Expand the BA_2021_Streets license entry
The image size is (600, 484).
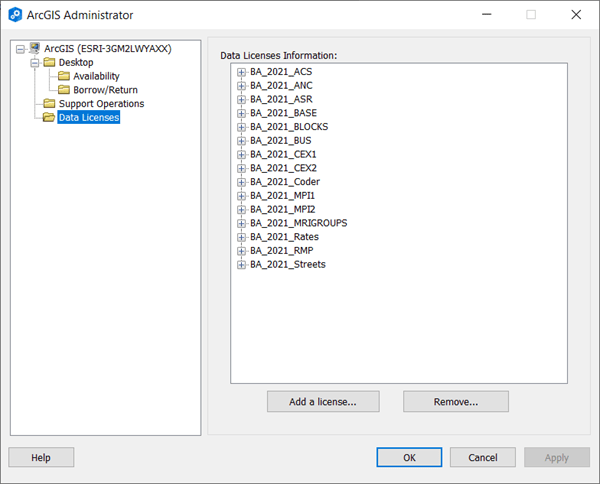[x=241, y=265]
